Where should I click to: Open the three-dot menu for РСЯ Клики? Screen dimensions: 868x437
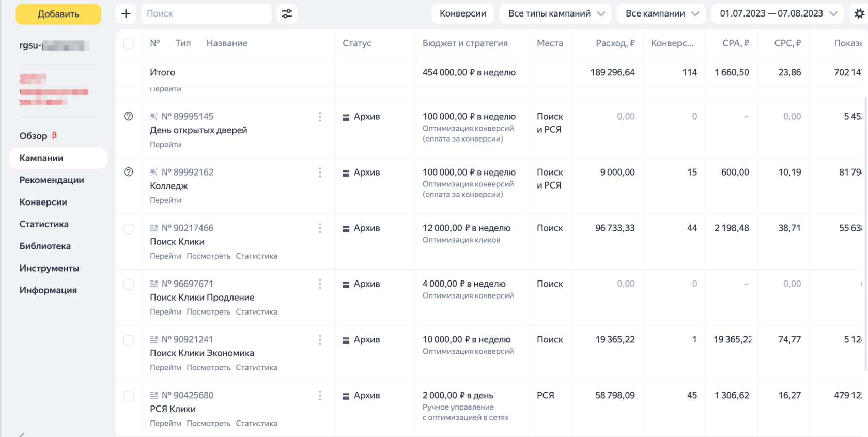tap(320, 396)
